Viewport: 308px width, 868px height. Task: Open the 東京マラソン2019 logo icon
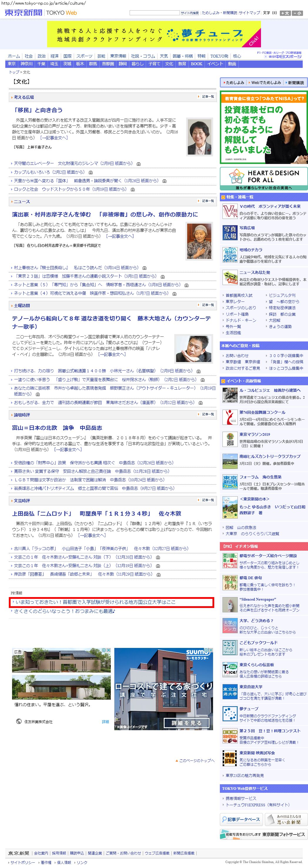[230, 439]
